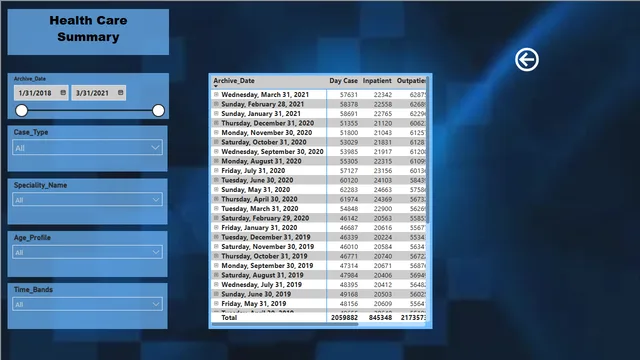Expand Friday, May 31, 2019 row
This screenshot has width=640, height=360.
tap(216, 303)
